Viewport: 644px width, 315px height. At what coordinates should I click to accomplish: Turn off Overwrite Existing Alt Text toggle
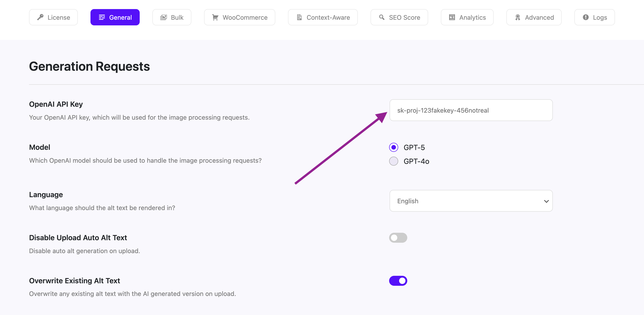pyautogui.click(x=398, y=281)
